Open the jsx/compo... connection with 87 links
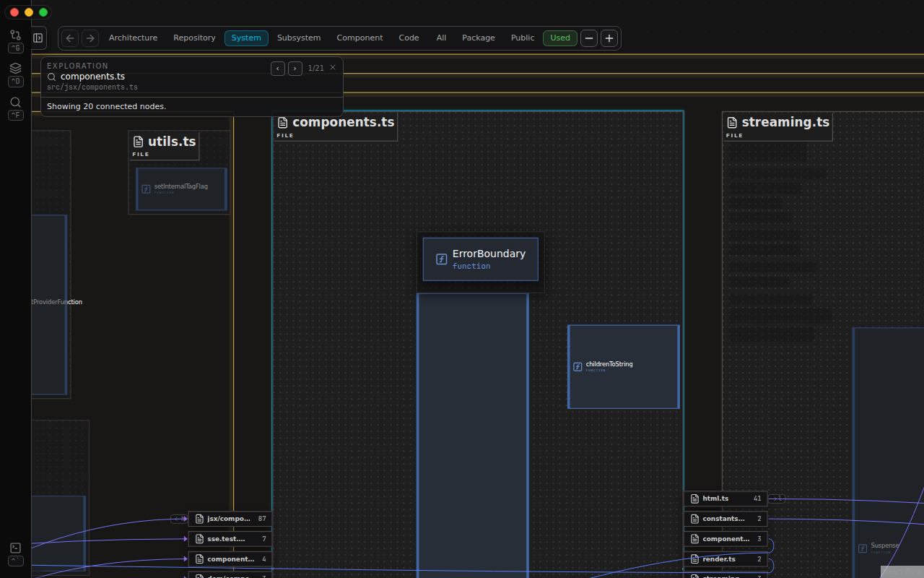 [230, 519]
